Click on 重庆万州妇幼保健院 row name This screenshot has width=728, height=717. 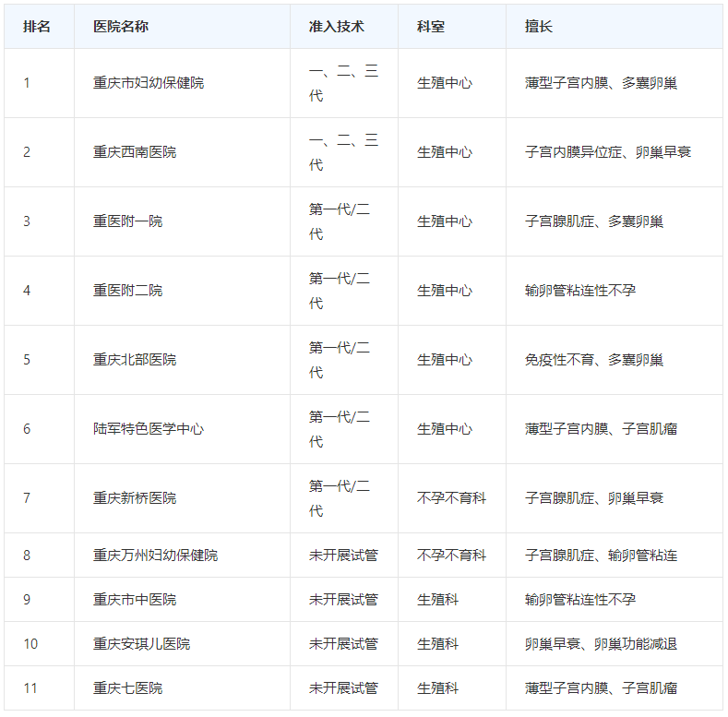155,556
